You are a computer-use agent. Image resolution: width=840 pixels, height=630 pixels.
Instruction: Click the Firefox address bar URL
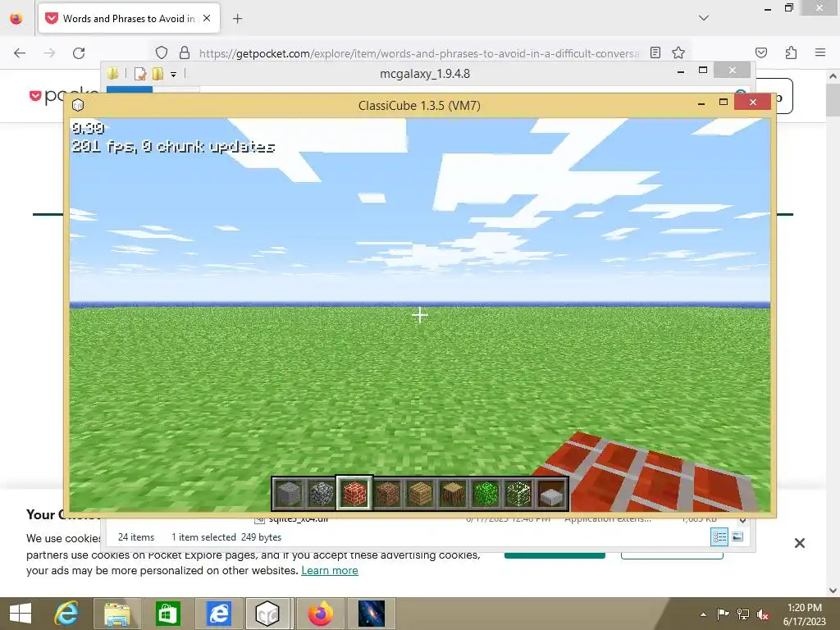[x=419, y=53]
